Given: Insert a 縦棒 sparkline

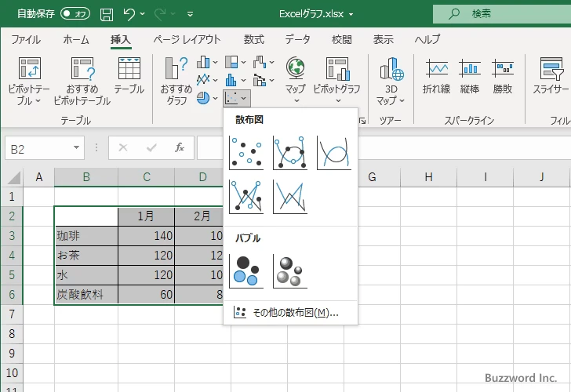Looking at the screenshot, I should click(470, 76).
